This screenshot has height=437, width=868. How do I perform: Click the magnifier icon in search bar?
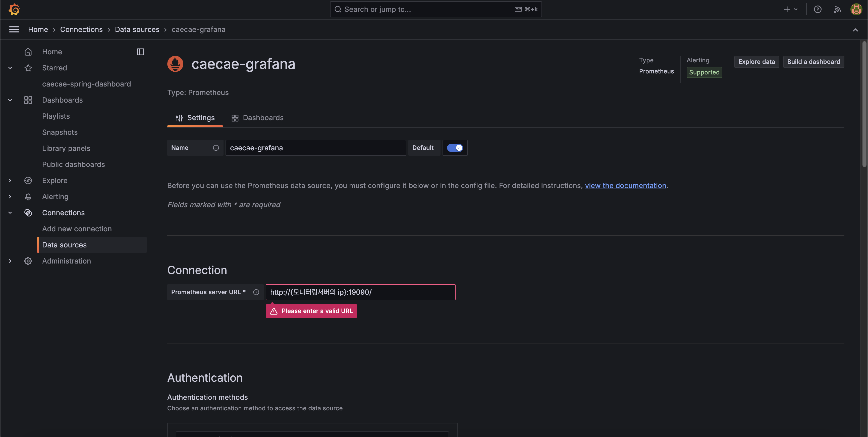[x=338, y=10]
